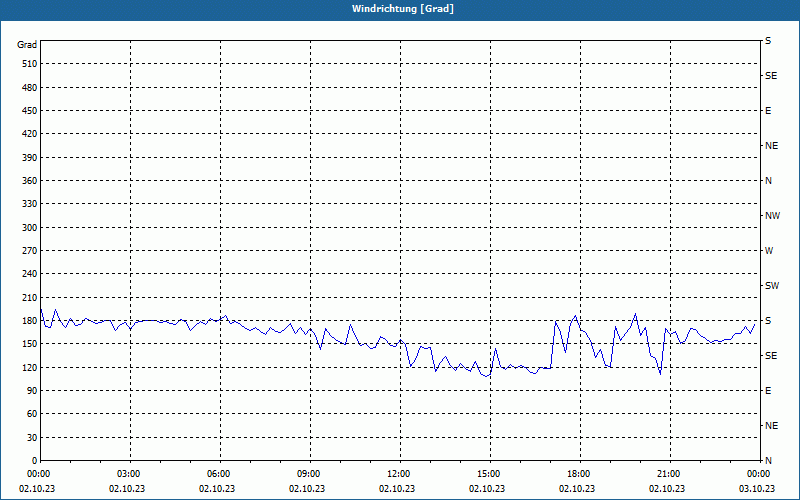Viewport: 800px width, 500px height.
Task: Click the N compass label level with 360
Action: coord(768,181)
